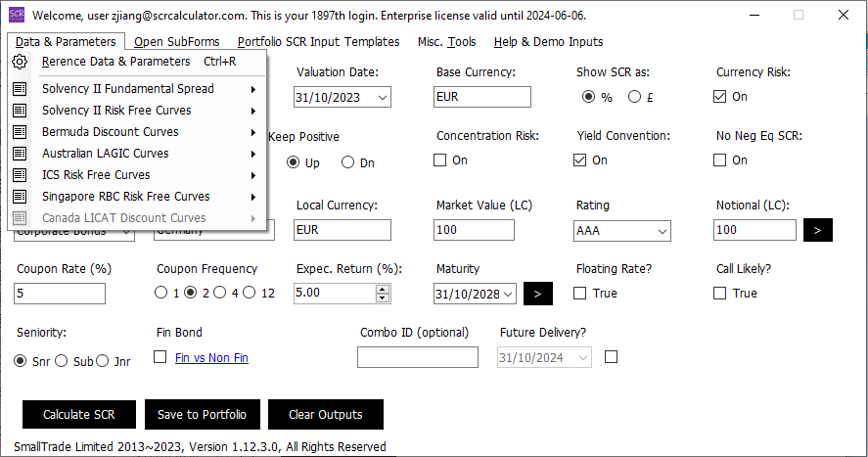Click the Singapore RBC Risk Free Curves icon
Viewport: 868px width, 457px height.
tap(20, 197)
